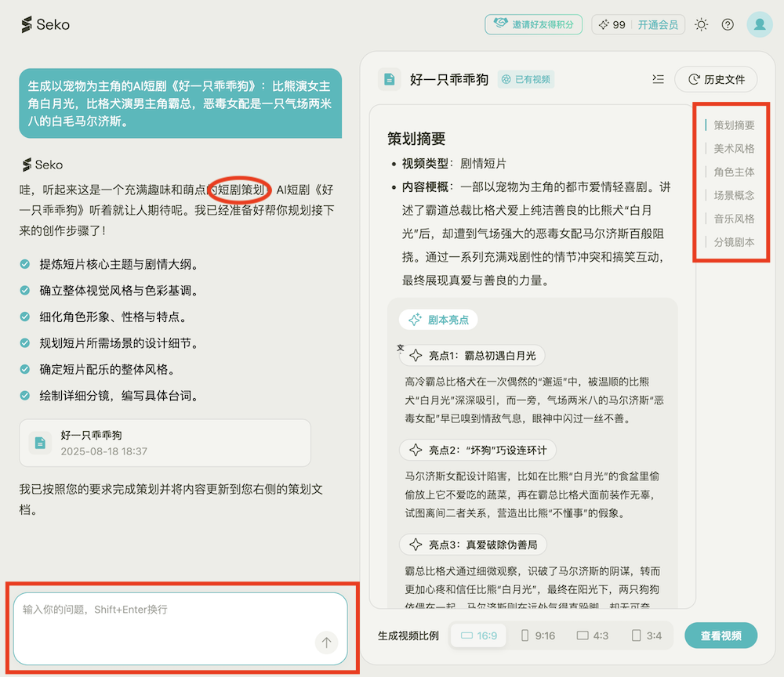Click the 查看视频 button
Image resolution: width=784 pixels, height=677 pixels.
pyautogui.click(x=720, y=635)
